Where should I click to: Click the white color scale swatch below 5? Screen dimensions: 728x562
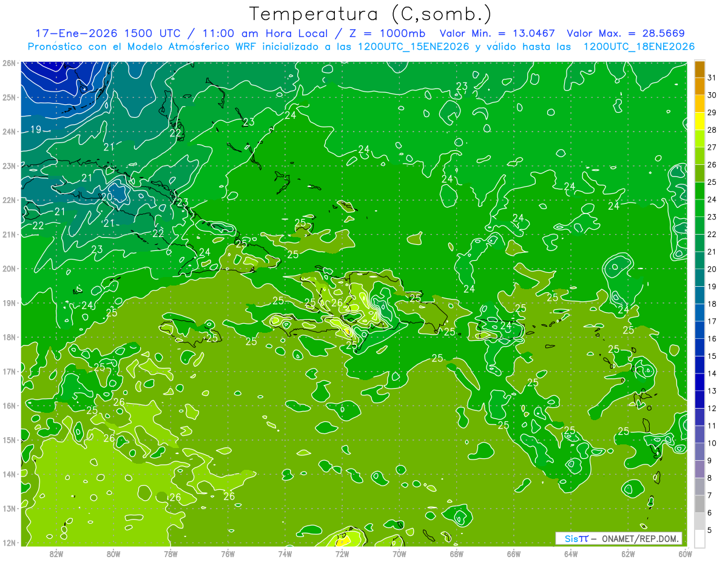point(699,538)
